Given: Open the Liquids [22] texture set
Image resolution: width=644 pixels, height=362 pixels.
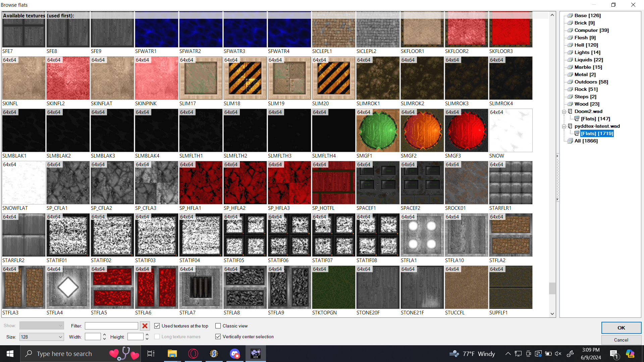Looking at the screenshot, I should [x=589, y=60].
